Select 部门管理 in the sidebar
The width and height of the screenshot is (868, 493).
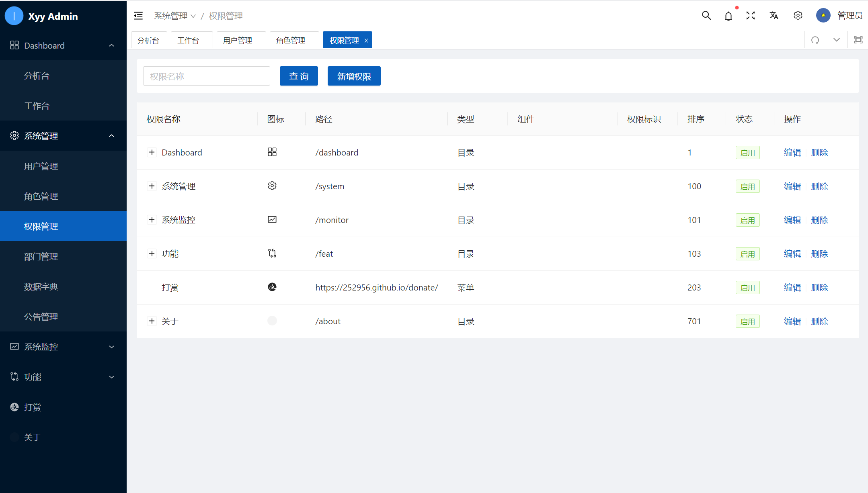[41, 256]
